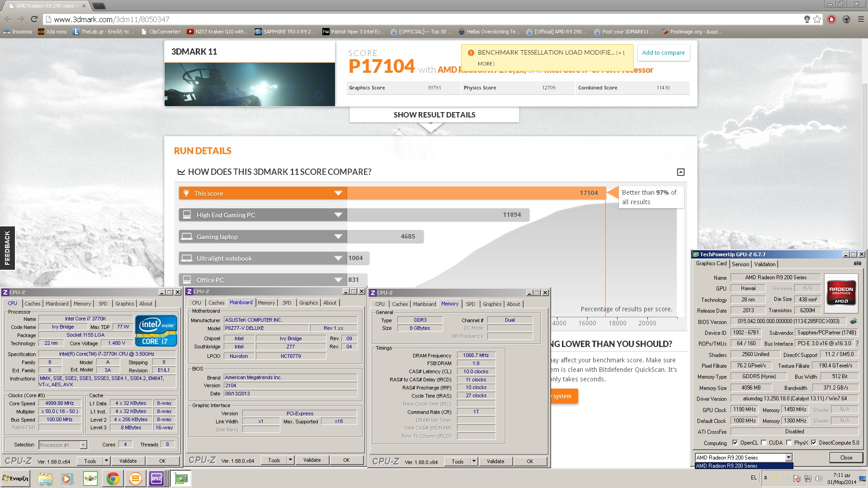Viewport: 868px width, 488px height.
Task: Click the lightbulb icon in the address bar
Action: (x=807, y=19)
